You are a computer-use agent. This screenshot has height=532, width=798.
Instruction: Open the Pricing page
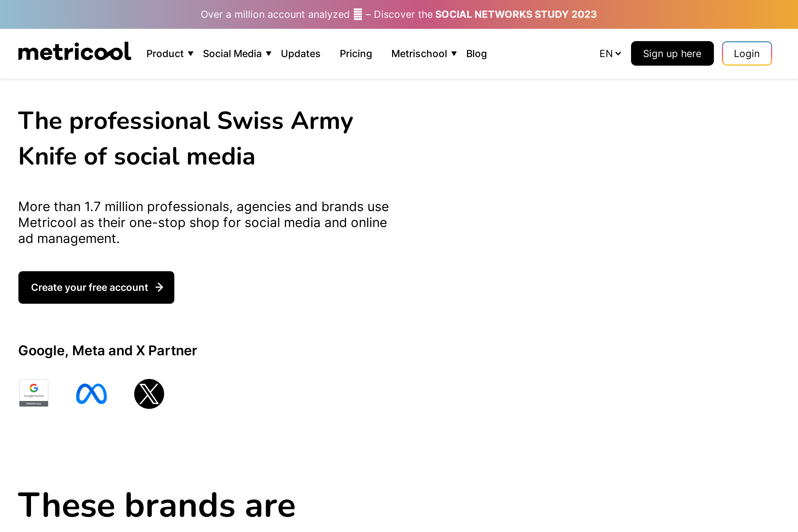[356, 54]
